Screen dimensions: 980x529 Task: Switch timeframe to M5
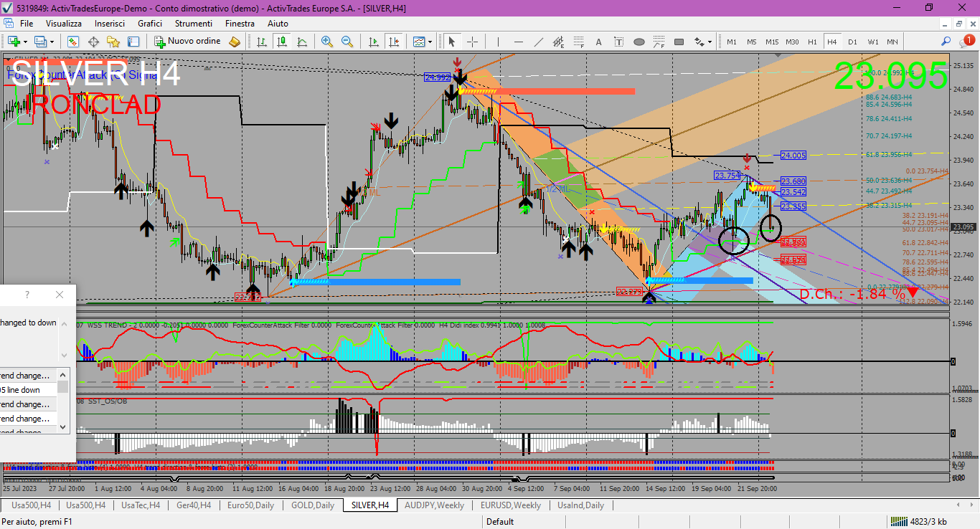(x=751, y=42)
